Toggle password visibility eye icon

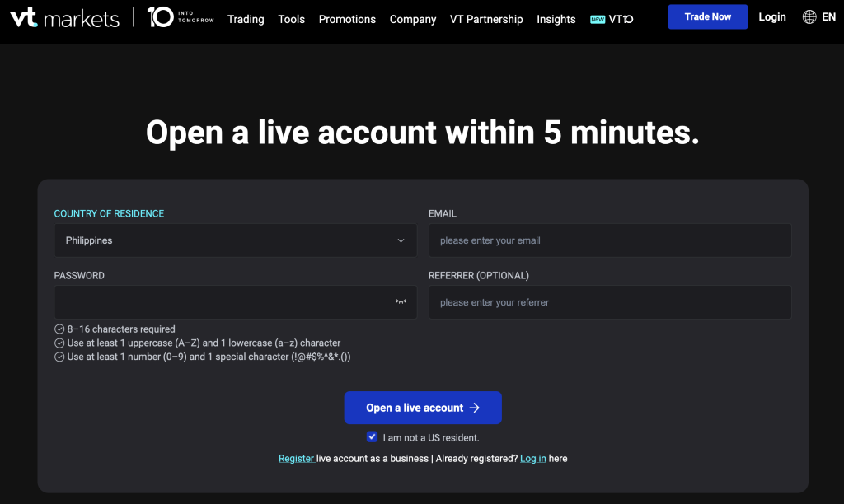point(401,302)
